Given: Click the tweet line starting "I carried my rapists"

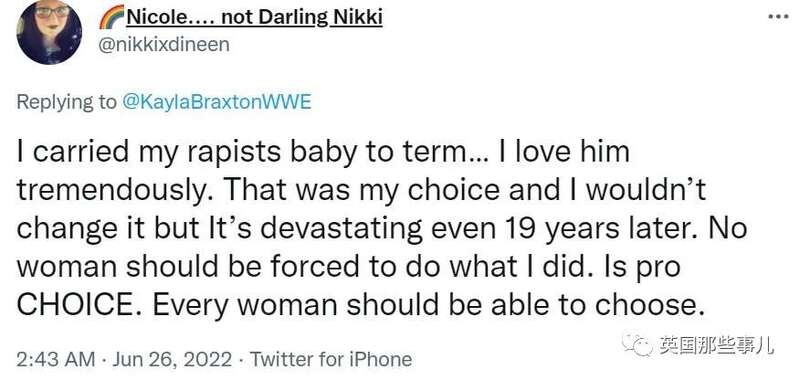Looking at the screenshot, I should point(323,152).
